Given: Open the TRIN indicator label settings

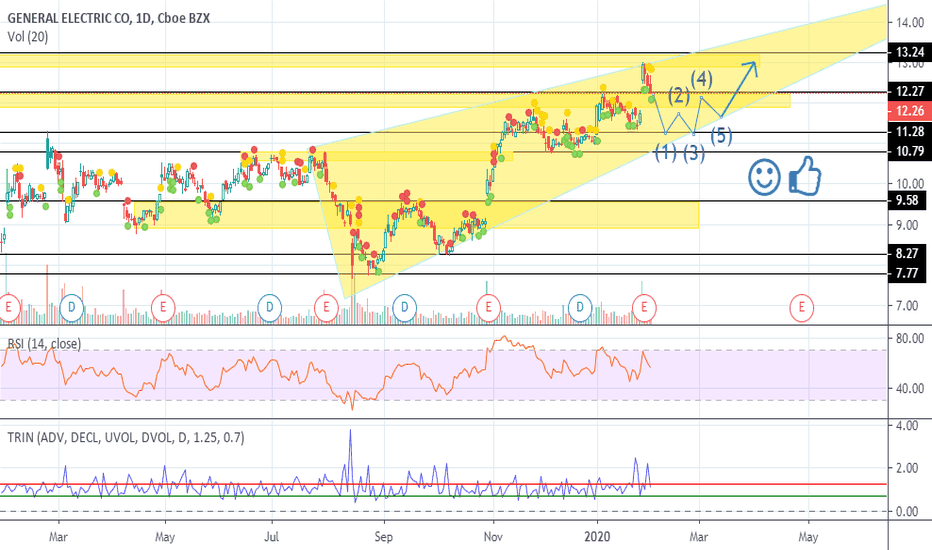Looking at the screenshot, I should click(125, 438).
